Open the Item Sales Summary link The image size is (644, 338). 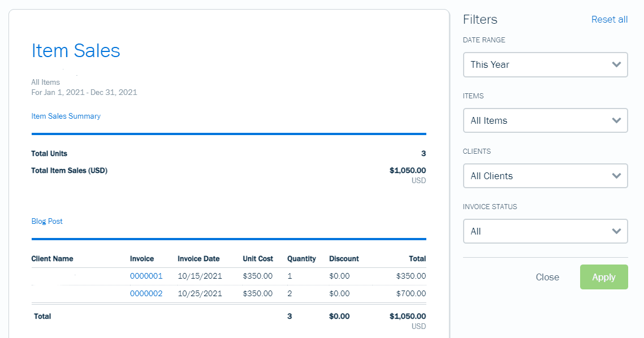click(66, 116)
